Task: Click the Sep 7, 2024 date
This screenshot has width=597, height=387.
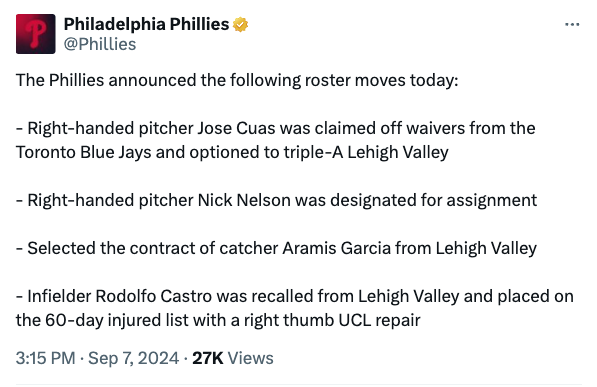Action: coord(134,358)
